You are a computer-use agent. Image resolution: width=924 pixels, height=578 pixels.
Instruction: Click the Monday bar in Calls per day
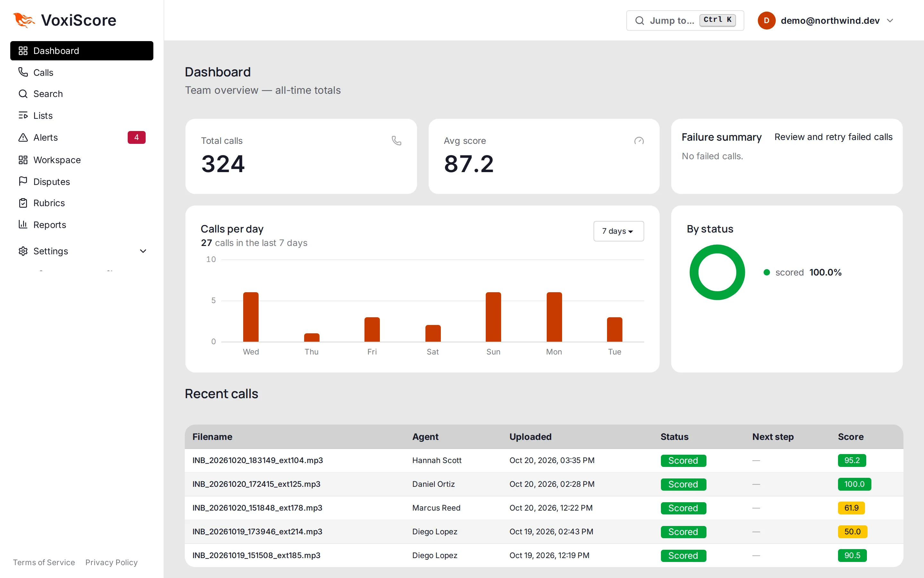554,317
